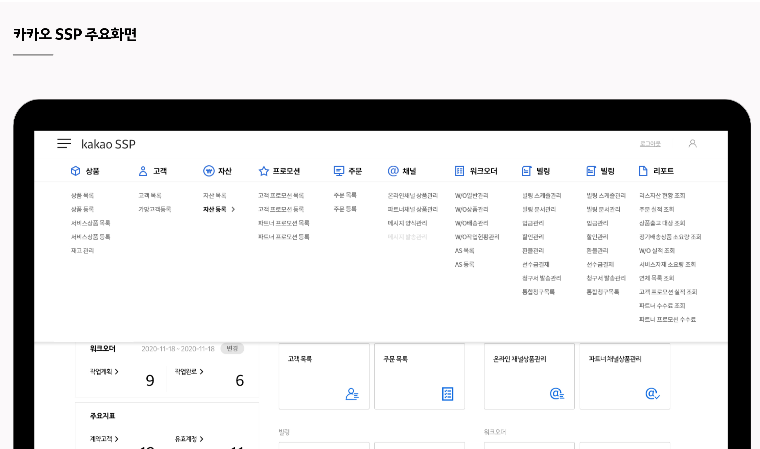Select 상품 등록 in the 상품 menu
The image size is (760, 449).
pyautogui.click(x=82, y=209)
